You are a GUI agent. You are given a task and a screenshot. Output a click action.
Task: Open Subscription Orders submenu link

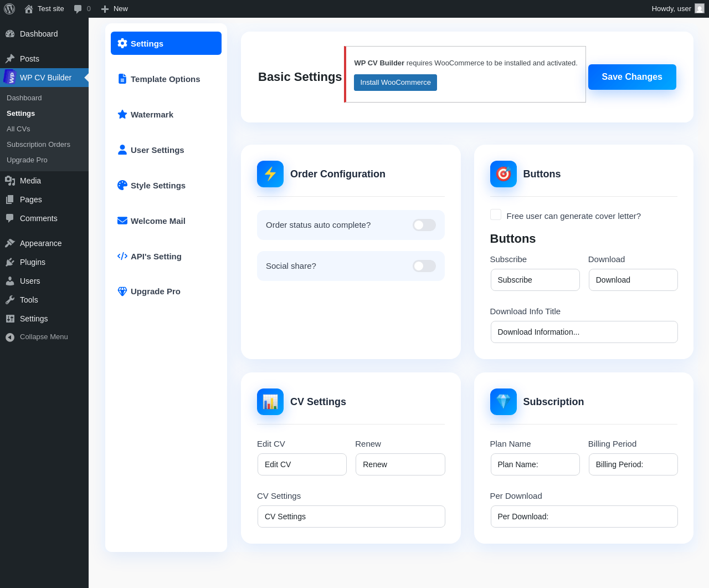pyautogui.click(x=38, y=144)
